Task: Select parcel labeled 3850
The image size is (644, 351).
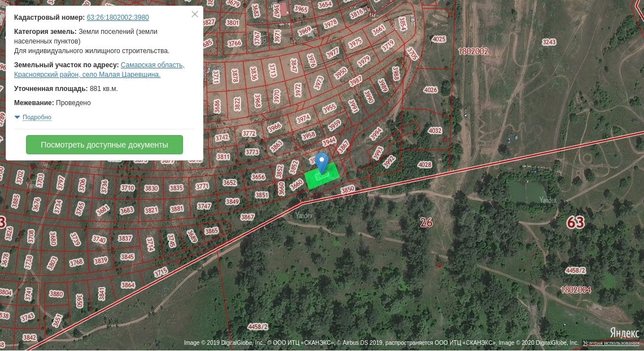Action: (347, 189)
